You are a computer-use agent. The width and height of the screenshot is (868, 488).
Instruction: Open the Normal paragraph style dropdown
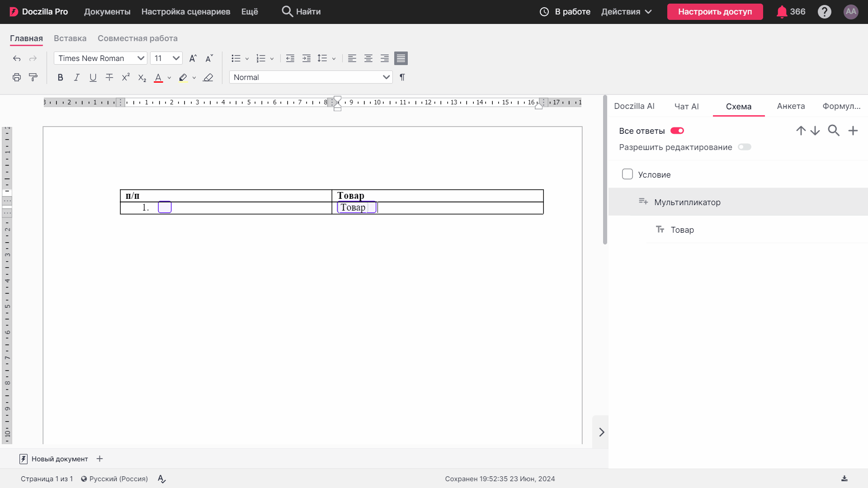tap(311, 77)
